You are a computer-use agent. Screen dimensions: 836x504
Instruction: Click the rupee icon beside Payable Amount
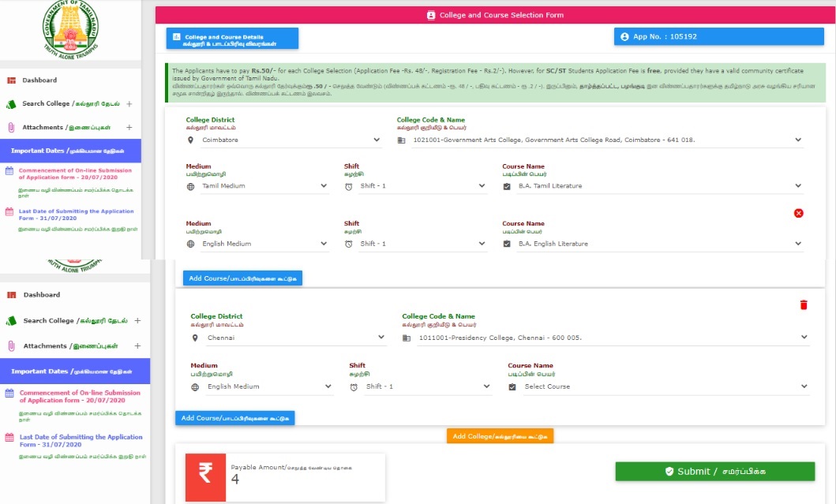205,475
